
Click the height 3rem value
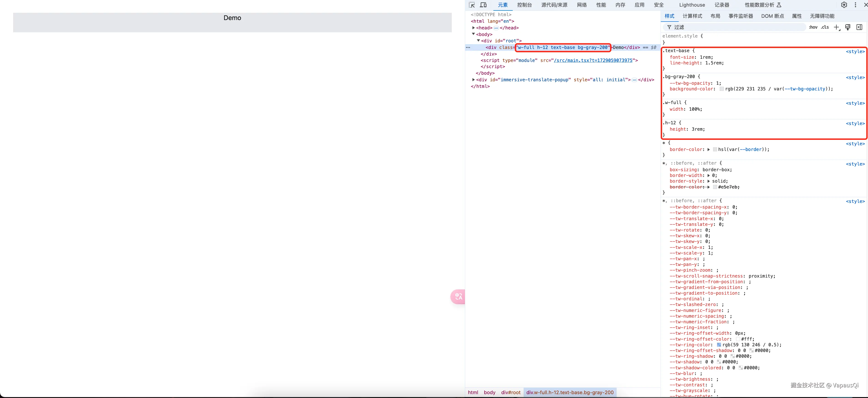click(x=697, y=130)
